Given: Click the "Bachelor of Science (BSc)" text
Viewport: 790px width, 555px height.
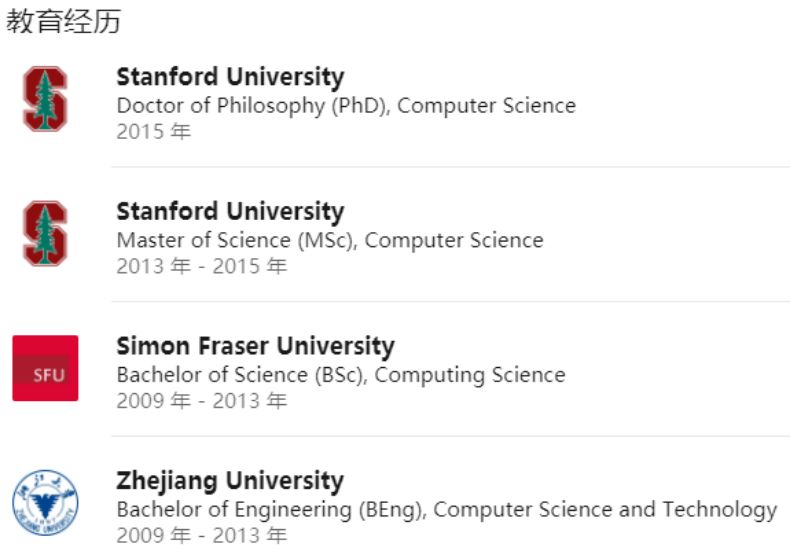Looking at the screenshot, I should (240, 375).
